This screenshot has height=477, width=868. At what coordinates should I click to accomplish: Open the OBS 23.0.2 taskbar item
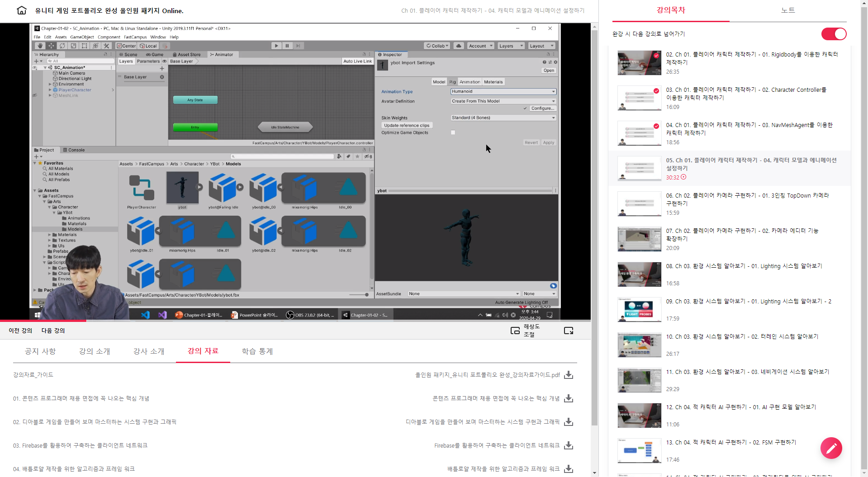pyautogui.click(x=310, y=315)
